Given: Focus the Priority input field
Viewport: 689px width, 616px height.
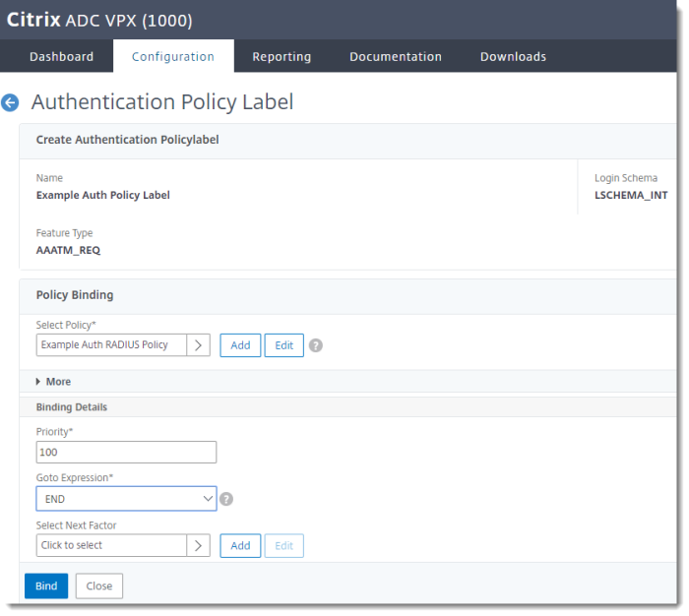Looking at the screenshot, I should (x=126, y=452).
